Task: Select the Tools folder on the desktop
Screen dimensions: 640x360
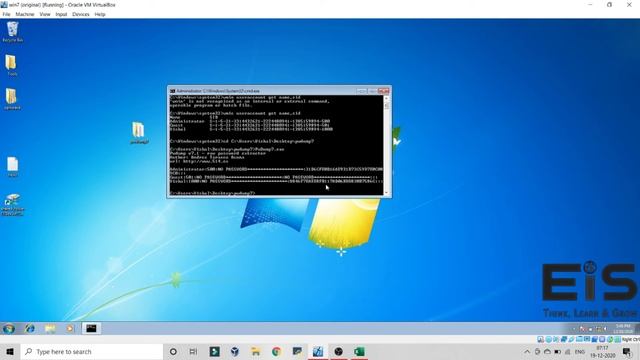Action: pos(11,65)
